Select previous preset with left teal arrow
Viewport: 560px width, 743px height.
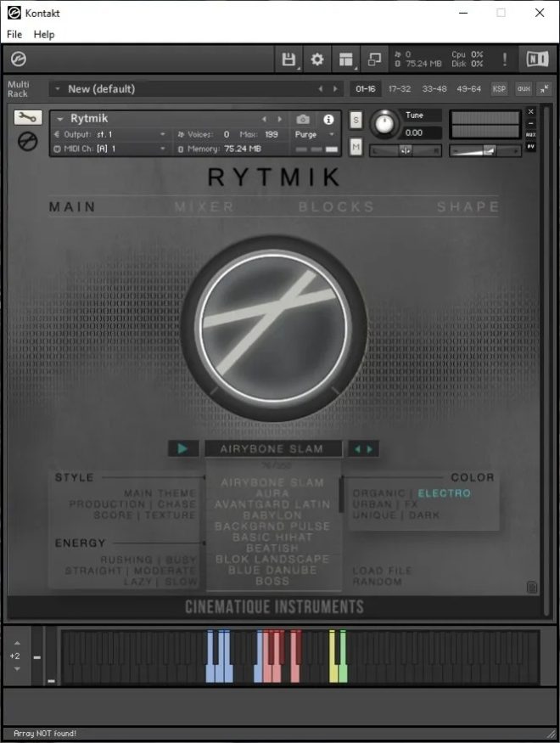[358, 448]
